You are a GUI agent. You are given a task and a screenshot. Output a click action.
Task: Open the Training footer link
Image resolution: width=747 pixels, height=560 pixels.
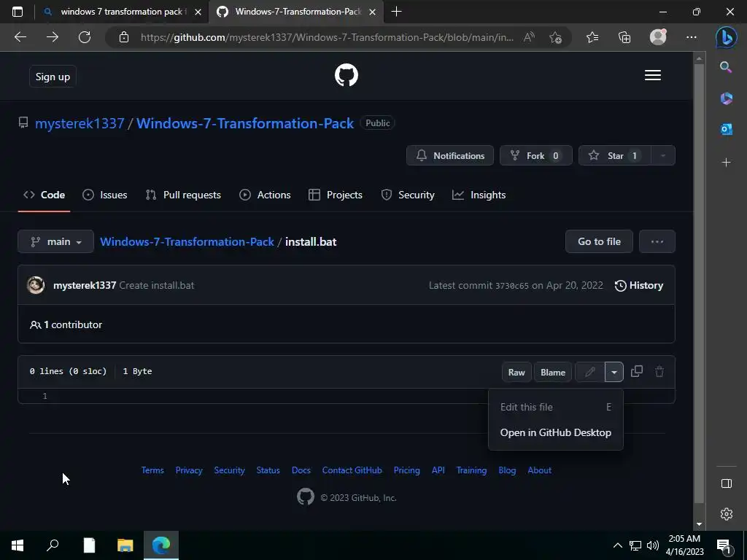click(471, 470)
